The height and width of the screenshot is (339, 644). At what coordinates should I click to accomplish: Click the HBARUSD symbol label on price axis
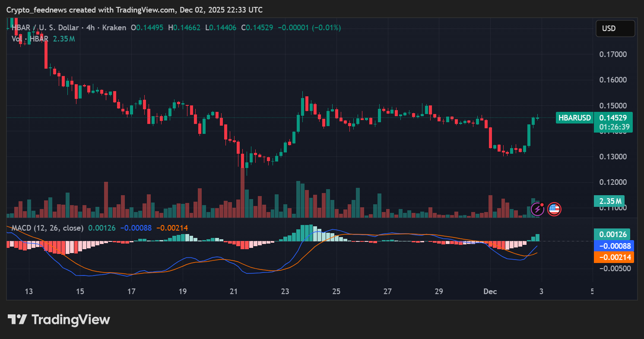coord(574,117)
